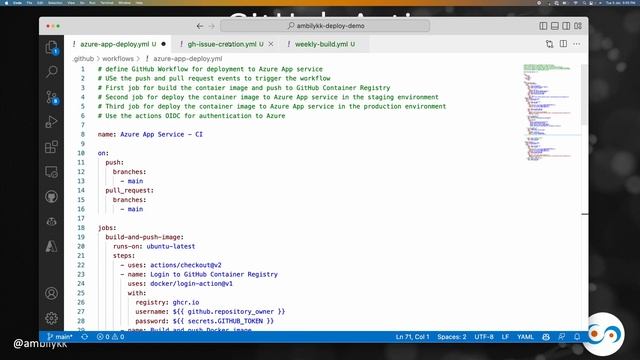This screenshot has height=360, width=640.
Task: Change end of line sequence LF
Action: click(x=505, y=337)
